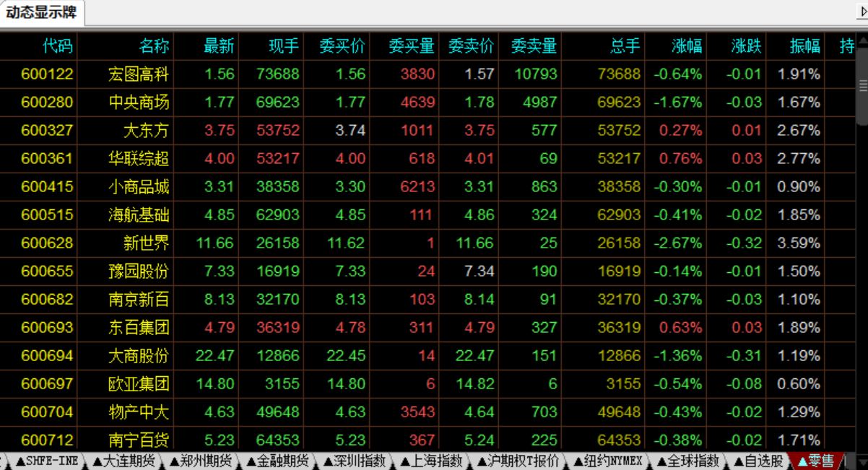
Task: Select stock code 600693
Action: [47, 328]
